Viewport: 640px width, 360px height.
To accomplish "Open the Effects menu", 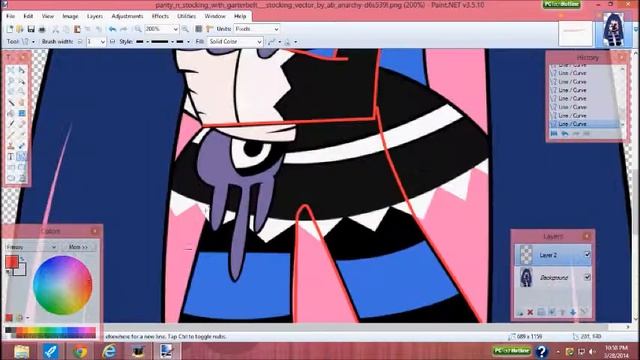I will [x=160, y=16].
